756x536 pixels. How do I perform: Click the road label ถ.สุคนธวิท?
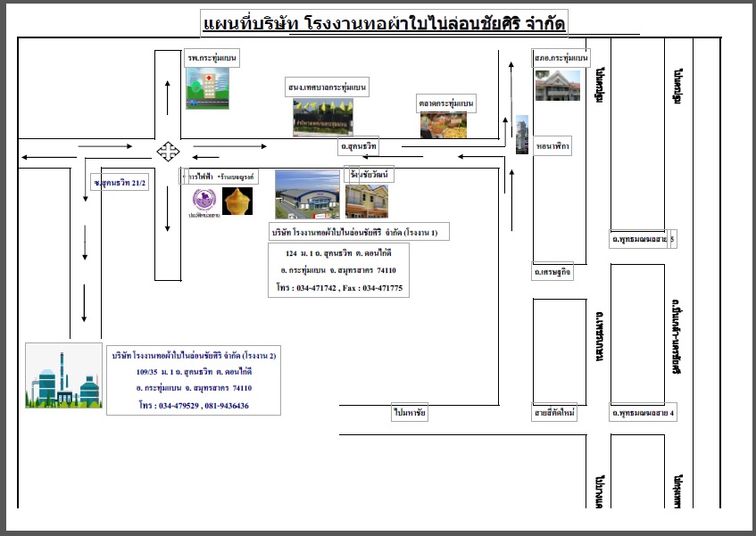point(358,146)
